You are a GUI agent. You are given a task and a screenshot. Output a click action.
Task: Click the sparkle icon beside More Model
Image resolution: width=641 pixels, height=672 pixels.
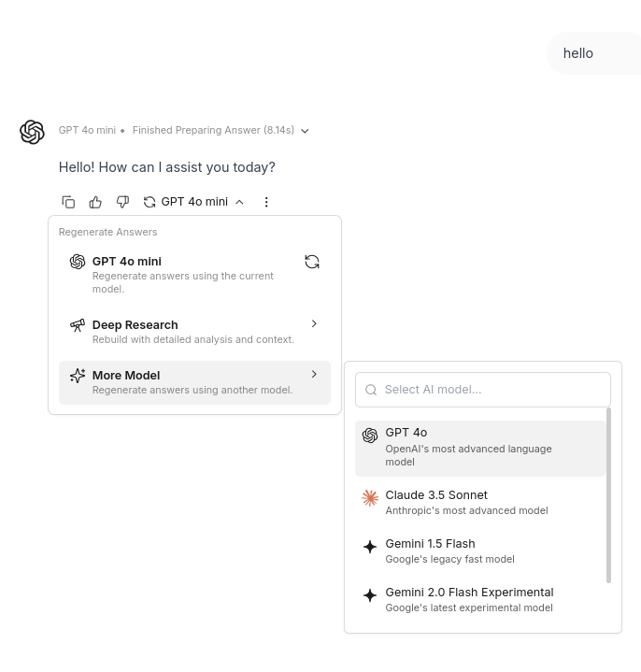(78, 376)
